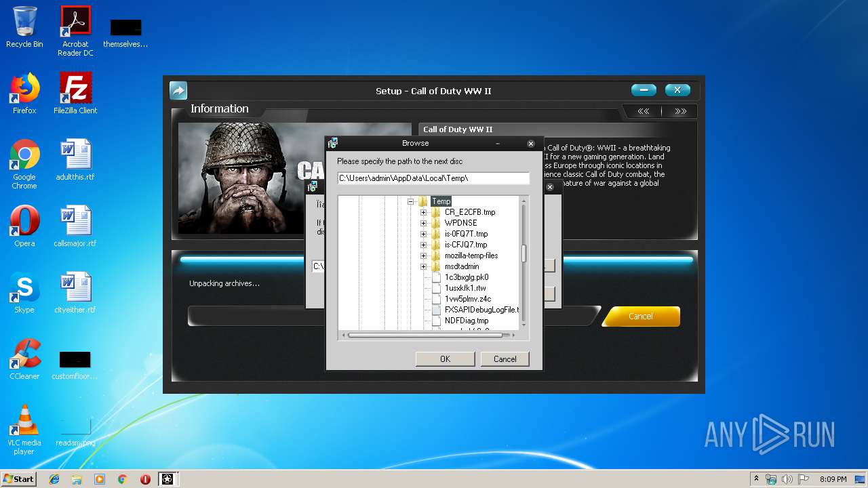Click the Browse dialog title icon
The width and height of the screenshot is (868, 488).
tap(332, 143)
